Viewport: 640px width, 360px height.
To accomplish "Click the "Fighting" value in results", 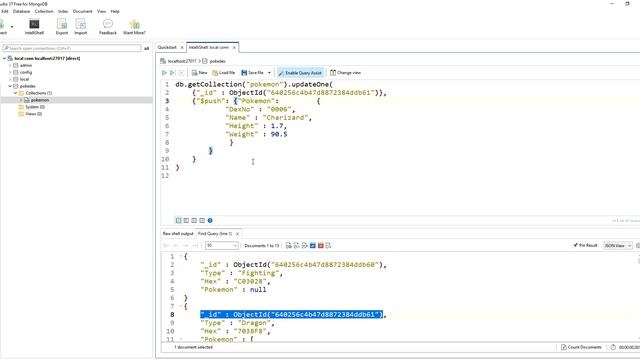I will tap(258, 273).
